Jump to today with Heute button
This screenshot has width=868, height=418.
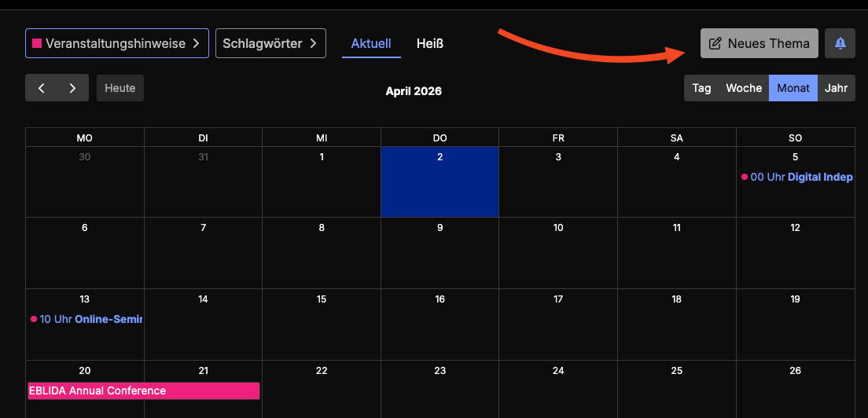[x=120, y=88]
